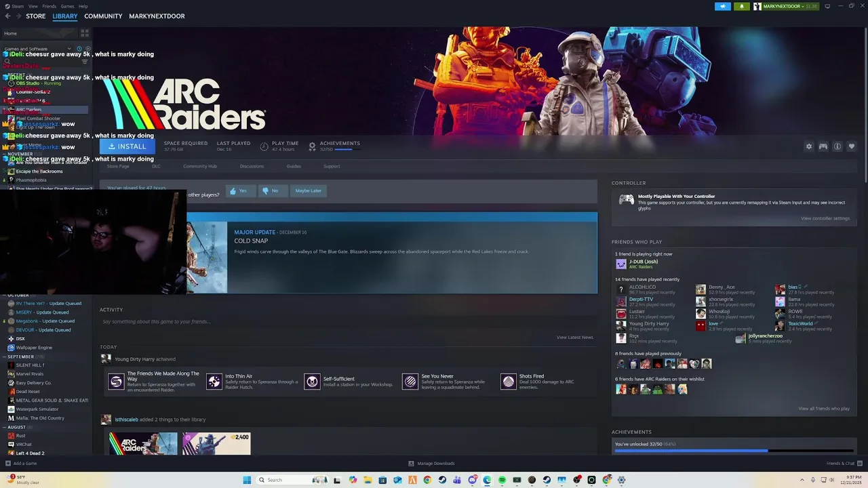Viewport: 868px width, 488px height.
Task: Open the notifications bell icon
Action: [x=741, y=6]
